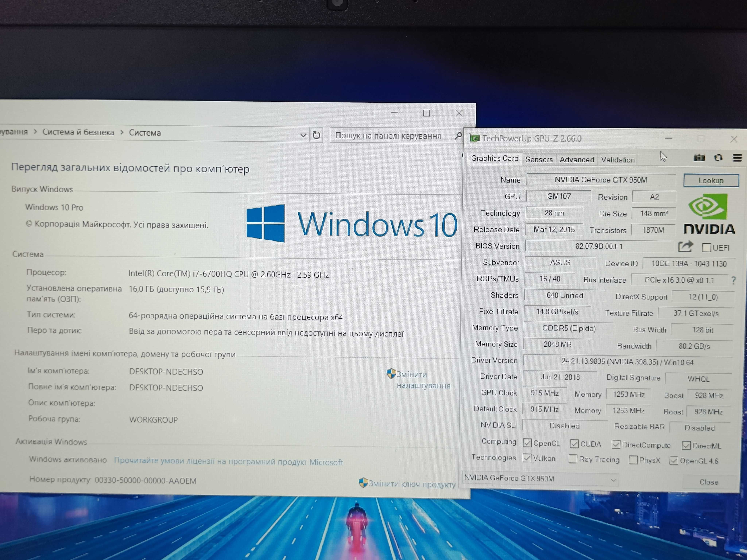The width and height of the screenshot is (747, 560).
Task: Click the Lookup button
Action: click(x=711, y=181)
